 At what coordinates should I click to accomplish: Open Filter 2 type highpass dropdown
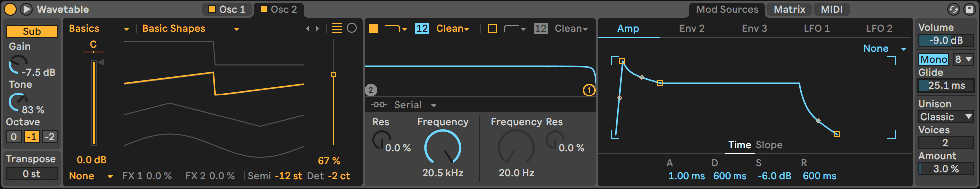515,28
